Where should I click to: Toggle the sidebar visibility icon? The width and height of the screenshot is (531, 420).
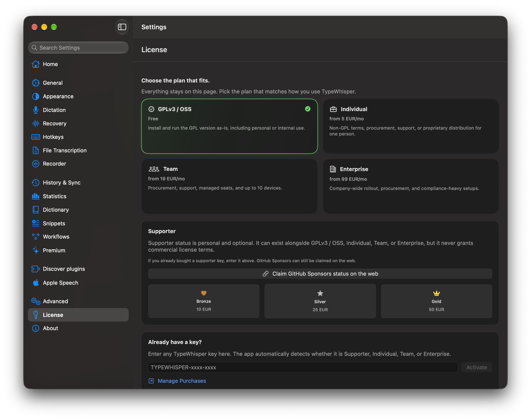click(x=122, y=27)
